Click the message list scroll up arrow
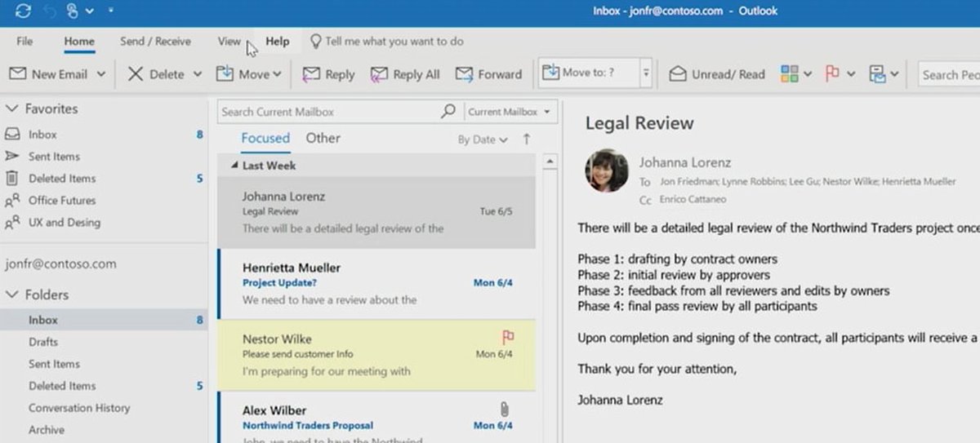Viewport: 980px width, 443px height. pyautogui.click(x=550, y=162)
